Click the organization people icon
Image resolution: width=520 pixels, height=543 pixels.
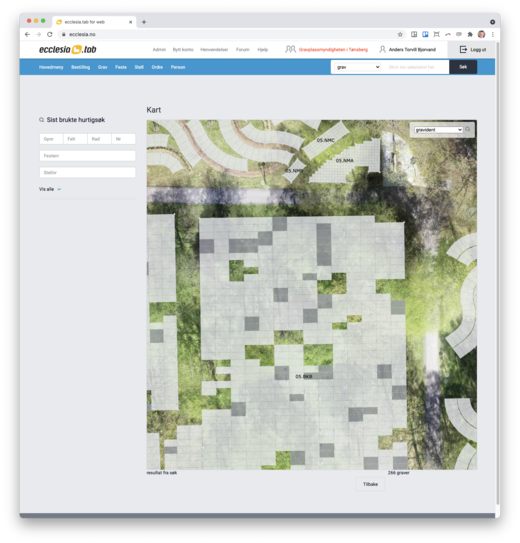tap(290, 49)
